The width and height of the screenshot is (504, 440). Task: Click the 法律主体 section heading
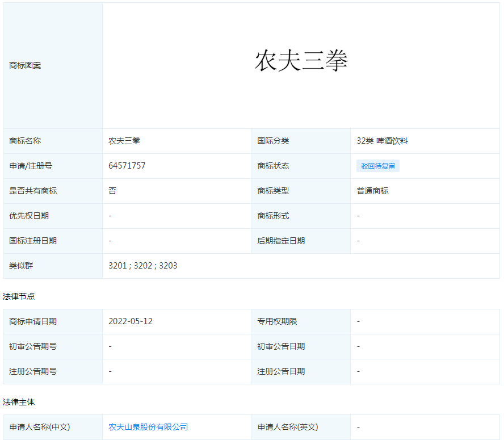(19, 402)
